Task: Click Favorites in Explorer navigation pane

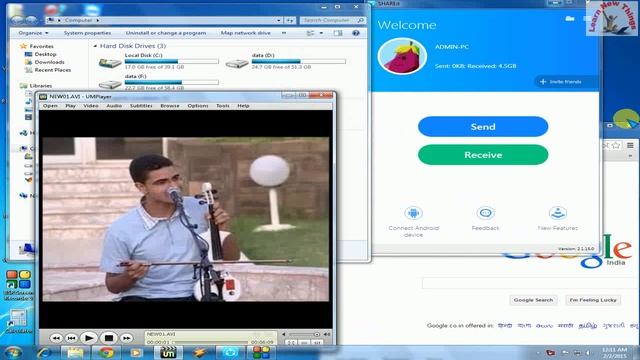Action: [x=41, y=46]
